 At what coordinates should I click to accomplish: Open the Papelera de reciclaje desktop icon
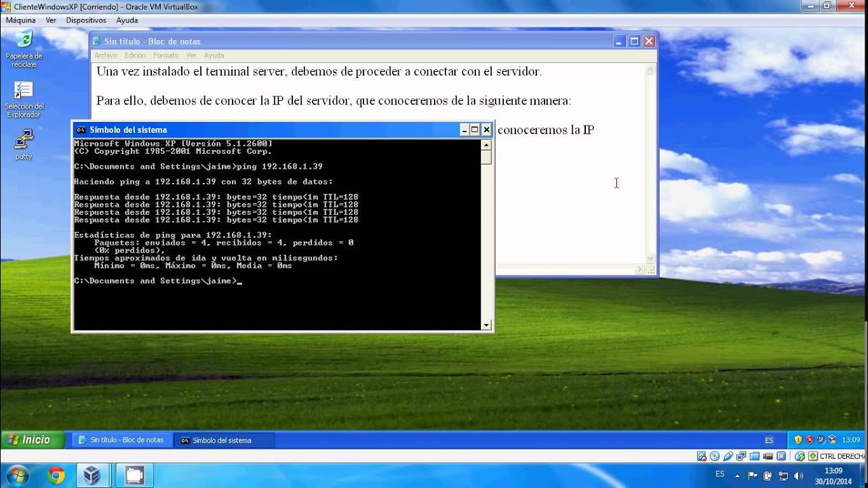[24, 48]
